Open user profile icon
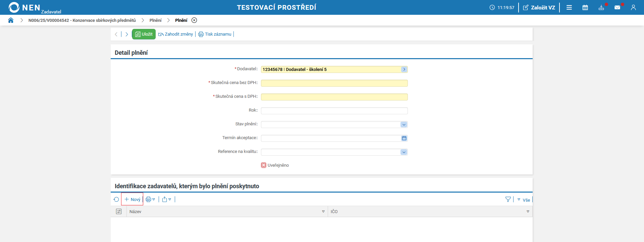Viewport: 644px width, 242px height. pyautogui.click(x=633, y=7)
